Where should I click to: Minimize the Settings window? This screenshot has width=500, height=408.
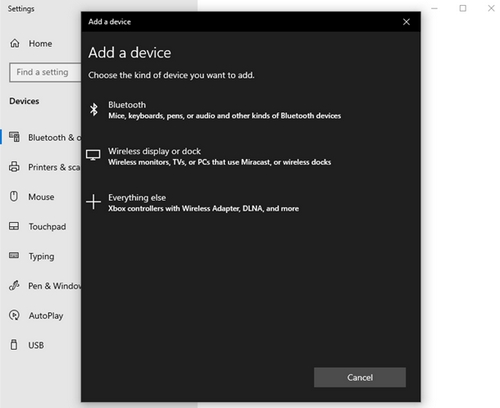coord(434,8)
